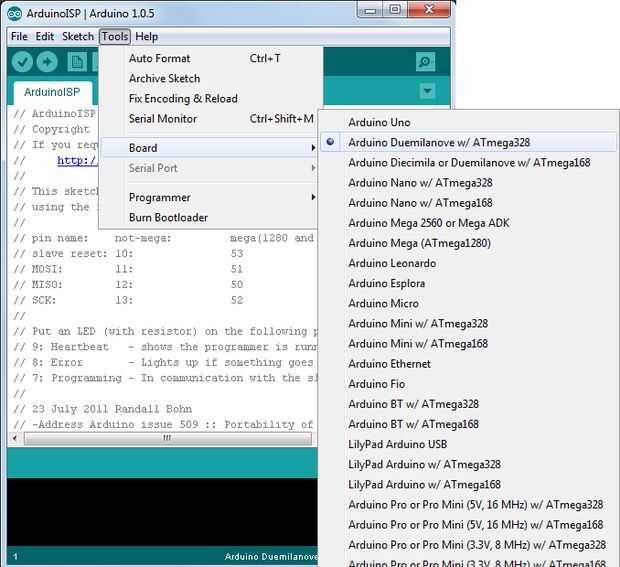The height and width of the screenshot is (567, 620).
Task: Select the ArduinoISP sketch tab
Action: coord(52,92)
